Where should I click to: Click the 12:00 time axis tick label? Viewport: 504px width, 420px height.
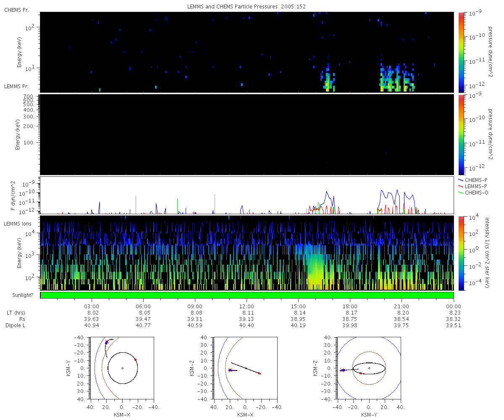[247, 307]
